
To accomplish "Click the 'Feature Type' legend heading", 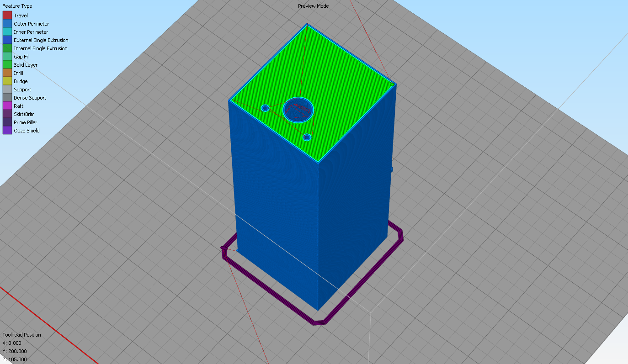I will tap(17, 6).
